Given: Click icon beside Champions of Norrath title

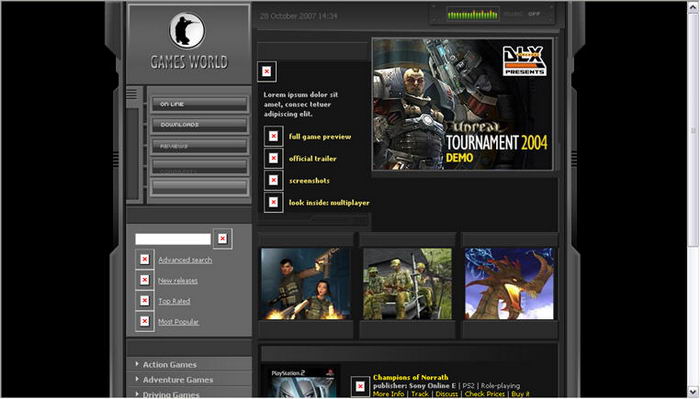Looking at the screenshot, I should pos(360,386).
